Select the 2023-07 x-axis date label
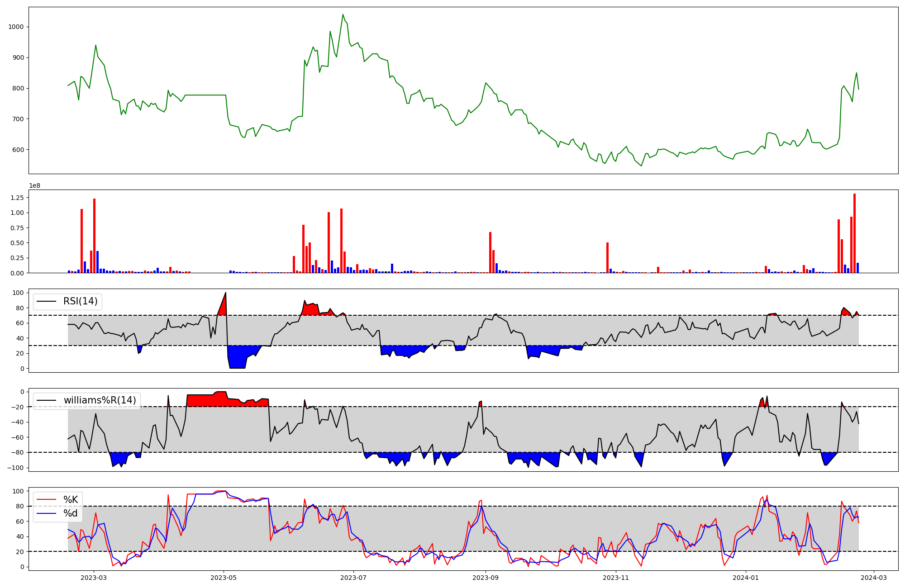 pyautogui.click(x=353, y=578)
